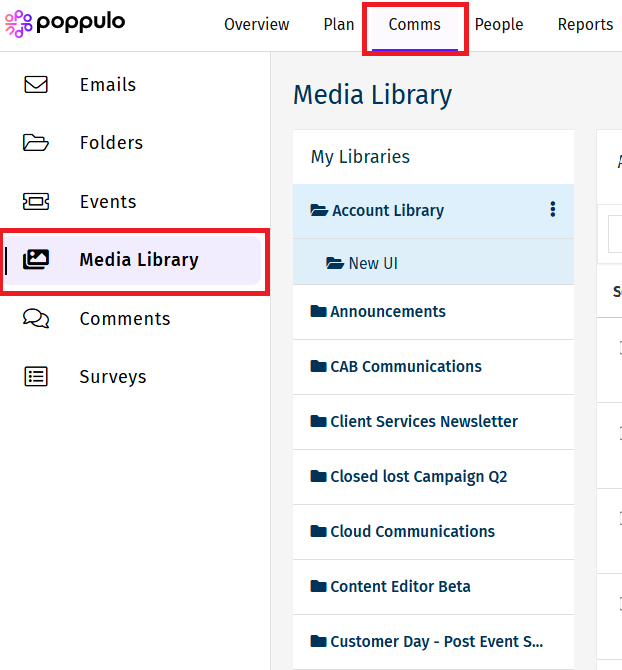Screen dimensions: 622x670
Task: Open CAB Communications folder
Action: tap(405, 367)
